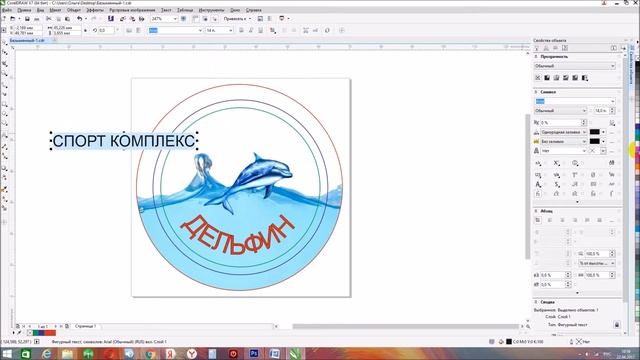
Task: Select the Page 1 tab at the bottom
Action: click(x=85, y=326)
